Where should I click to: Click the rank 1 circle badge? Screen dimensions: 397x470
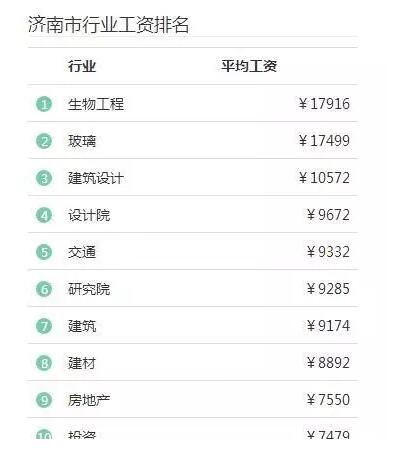point(44,104)
